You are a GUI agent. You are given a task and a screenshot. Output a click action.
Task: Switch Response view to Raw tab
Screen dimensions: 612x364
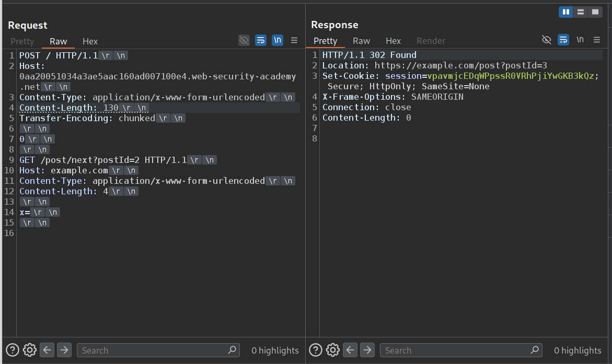[361, 41]
